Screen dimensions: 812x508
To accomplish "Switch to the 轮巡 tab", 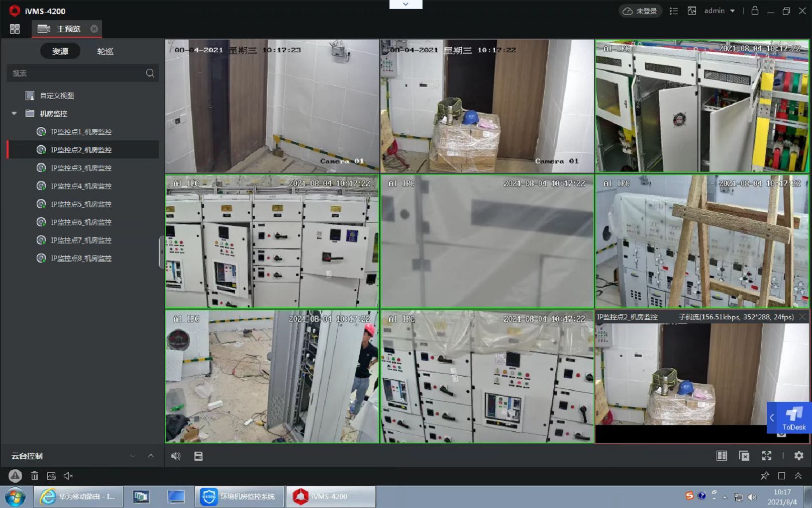I will click(105, 51).
